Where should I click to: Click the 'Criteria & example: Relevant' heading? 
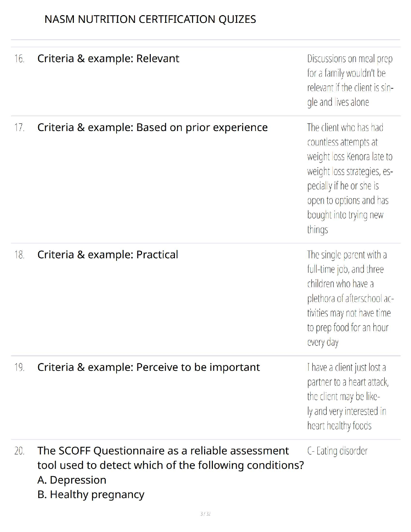[x=108, y=58]
